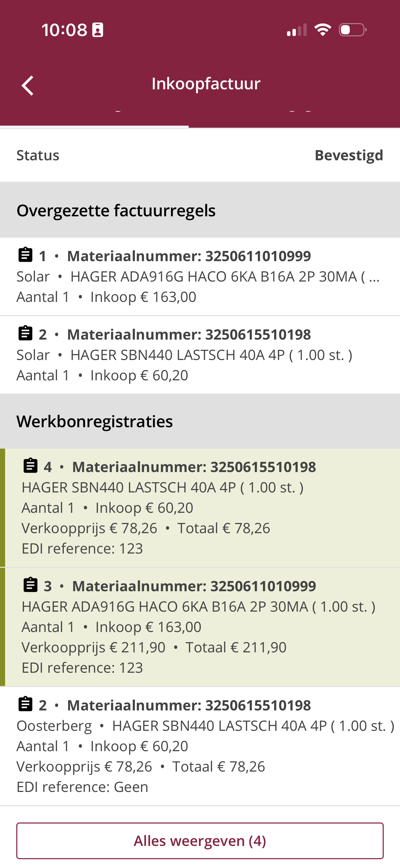The image size is (400, 868).
Task: Tap the "Bevestigd" status value
Action: coord(349,155)
